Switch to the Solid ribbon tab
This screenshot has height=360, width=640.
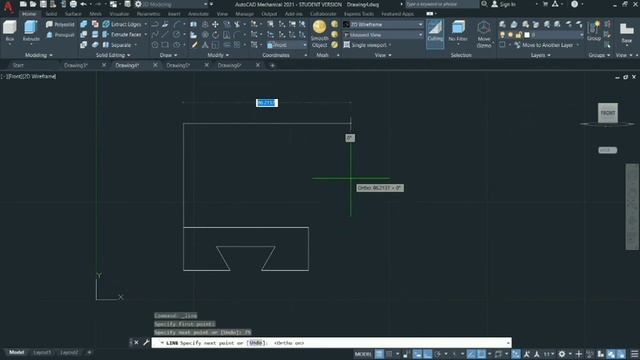[x=51, y=14]
